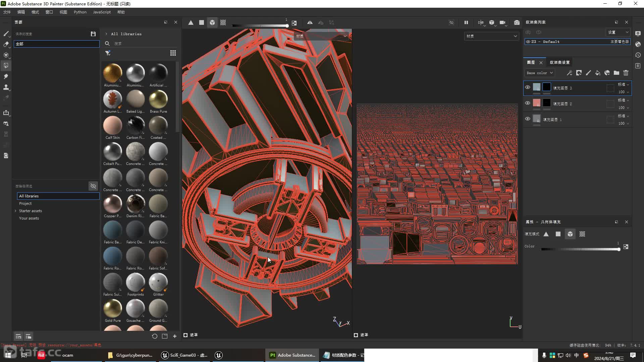Open the assets filter funnel icon

point(108,53)
